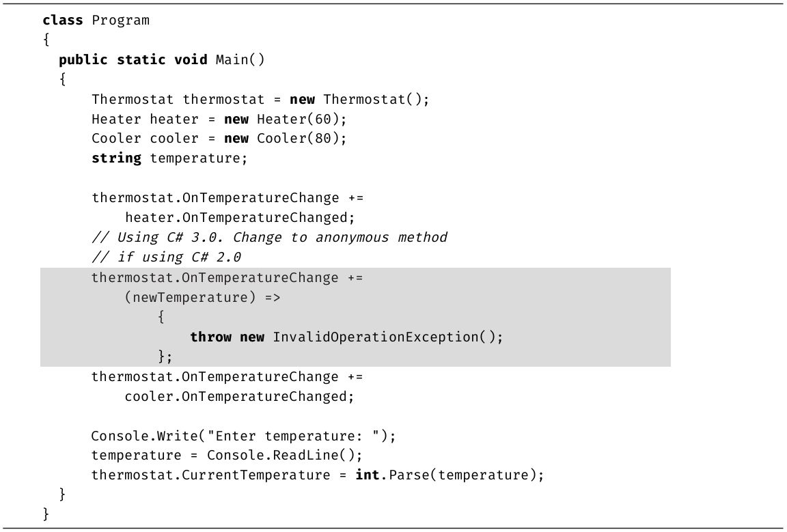Click the Heater(60) constructor call
This screenshot has height=532, width=787.
point(302,119)
